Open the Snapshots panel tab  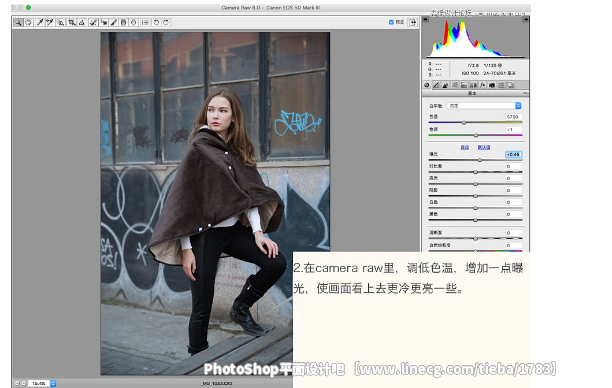[511, 85]
